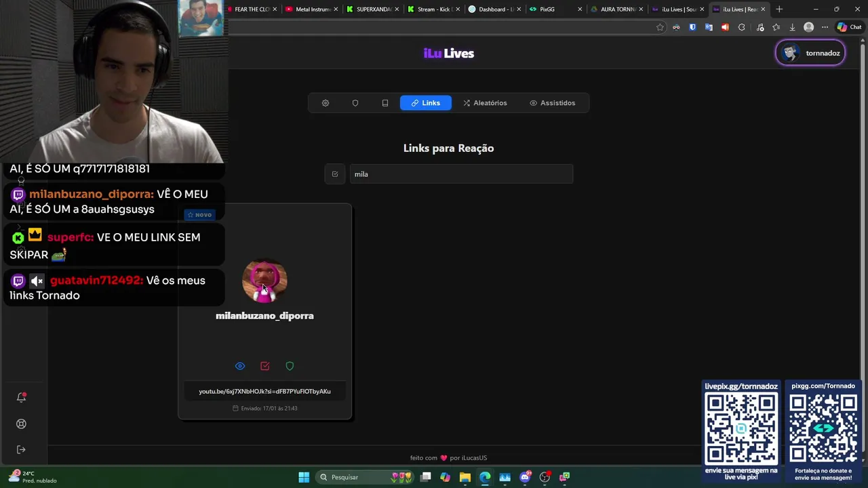This screenshot has height=488, width=868.
Task: Click the logout icon in the sidebar
Action: (x=21, y=449)
